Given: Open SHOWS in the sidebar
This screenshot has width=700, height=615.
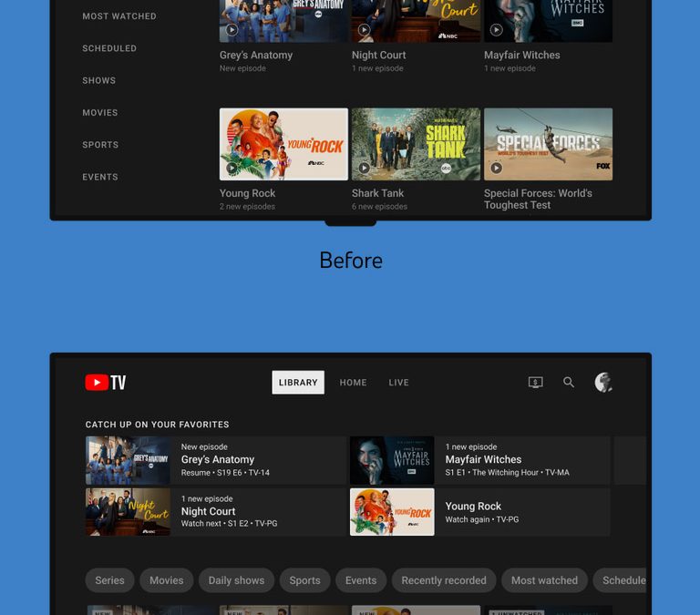Looking at the screenshot, I should pyautogui.click(x=98, y=80).
